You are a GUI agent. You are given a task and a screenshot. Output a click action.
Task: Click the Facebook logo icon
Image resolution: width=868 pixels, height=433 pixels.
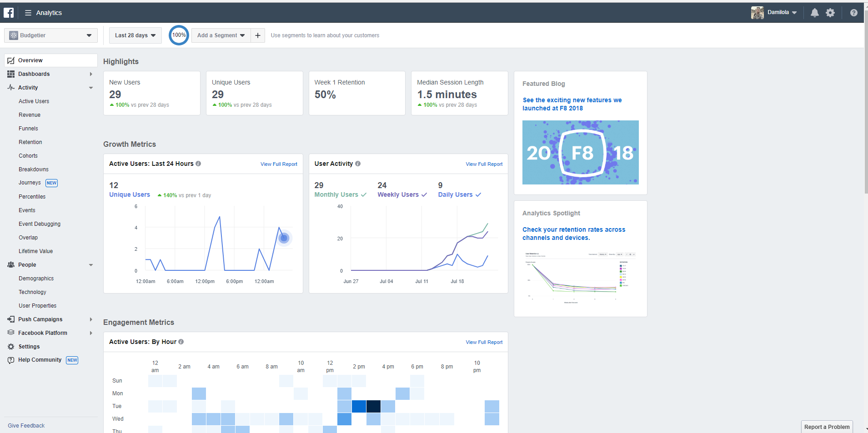(9, 13)
